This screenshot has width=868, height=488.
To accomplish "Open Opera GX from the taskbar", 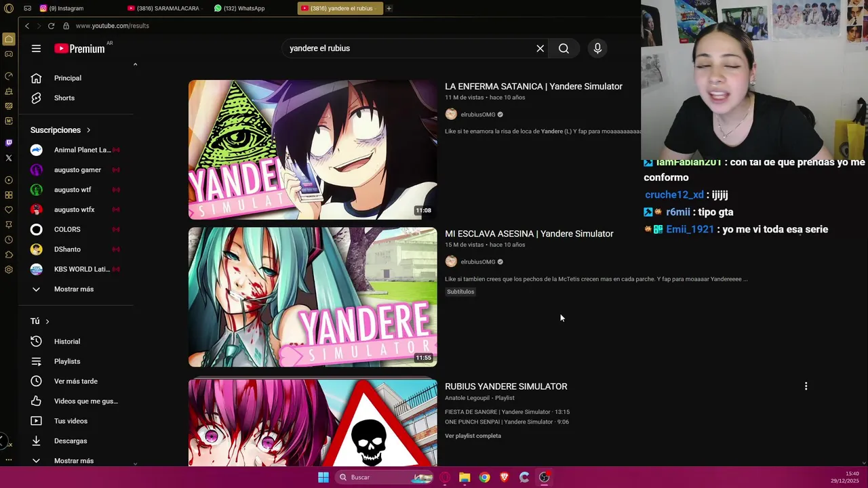I will [x=445, y=477].
